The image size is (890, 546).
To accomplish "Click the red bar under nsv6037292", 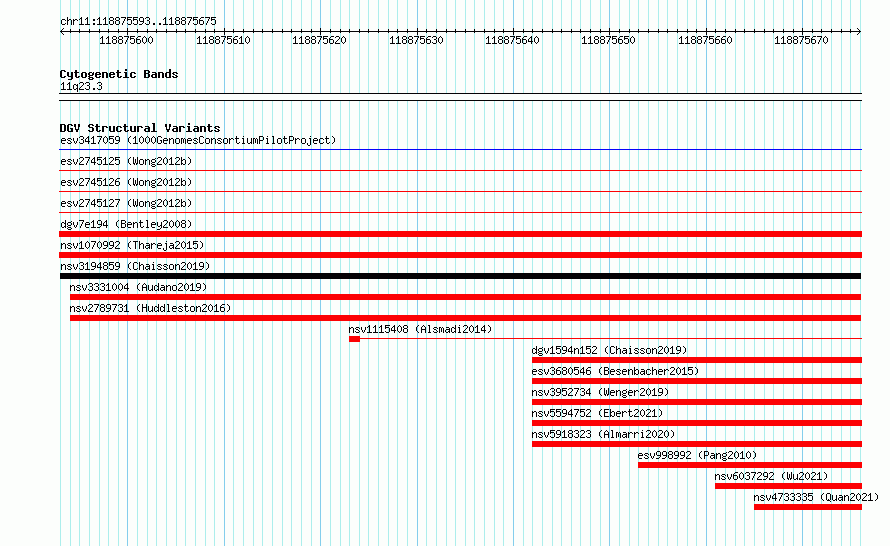I will point(788,486).
